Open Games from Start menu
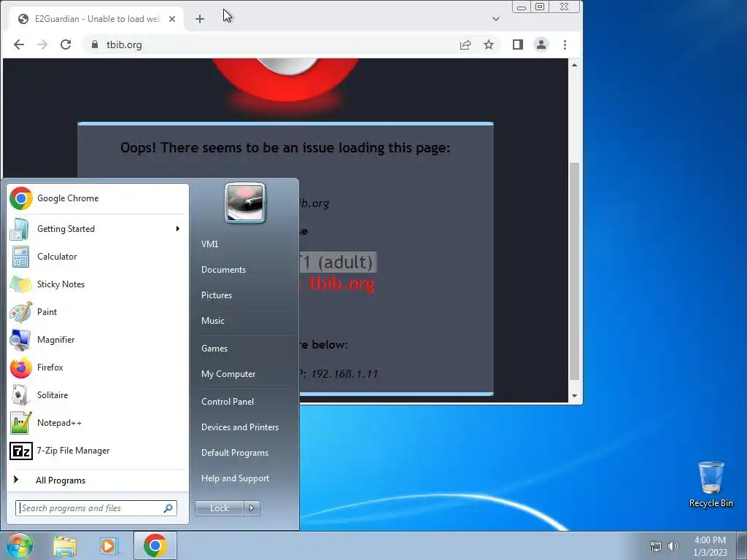 coord(214,349)
